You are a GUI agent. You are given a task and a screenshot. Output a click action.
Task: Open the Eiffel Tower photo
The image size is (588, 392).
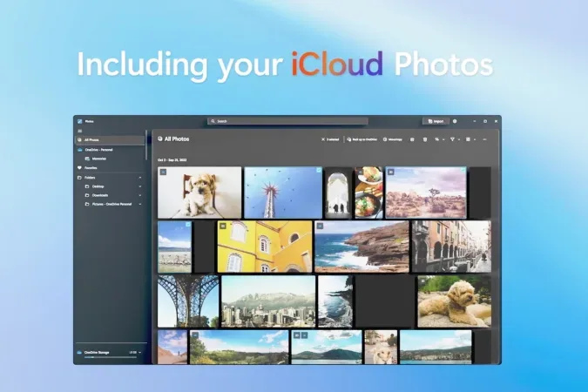[x=188, y=301]
